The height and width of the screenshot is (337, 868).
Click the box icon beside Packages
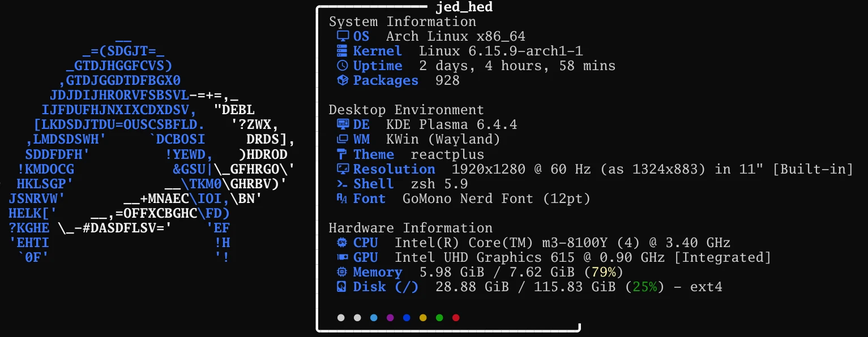coord(342,80)
